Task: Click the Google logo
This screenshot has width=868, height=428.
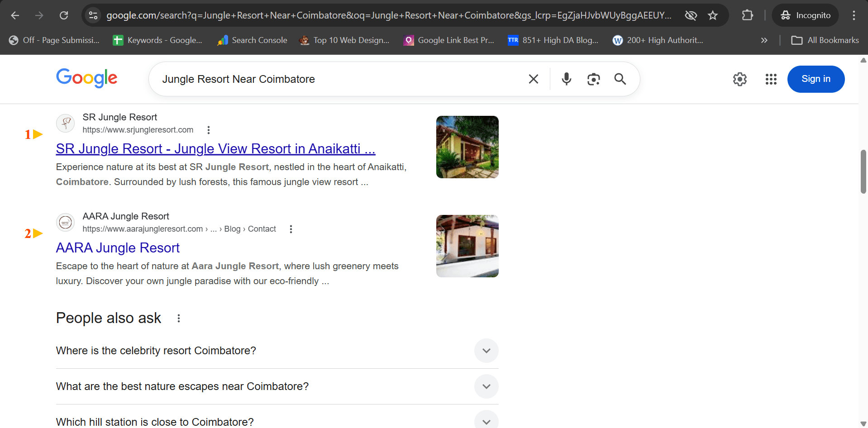Action: (x=86, y=78)
